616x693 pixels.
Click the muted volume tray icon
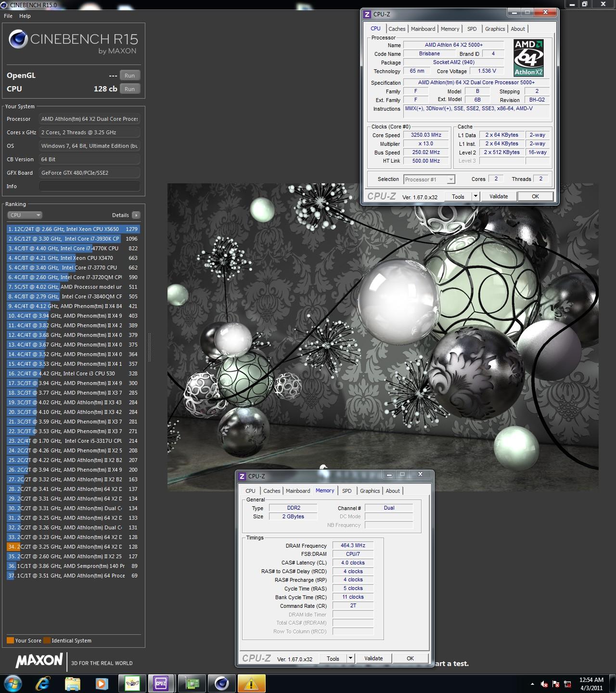(544, 684)
